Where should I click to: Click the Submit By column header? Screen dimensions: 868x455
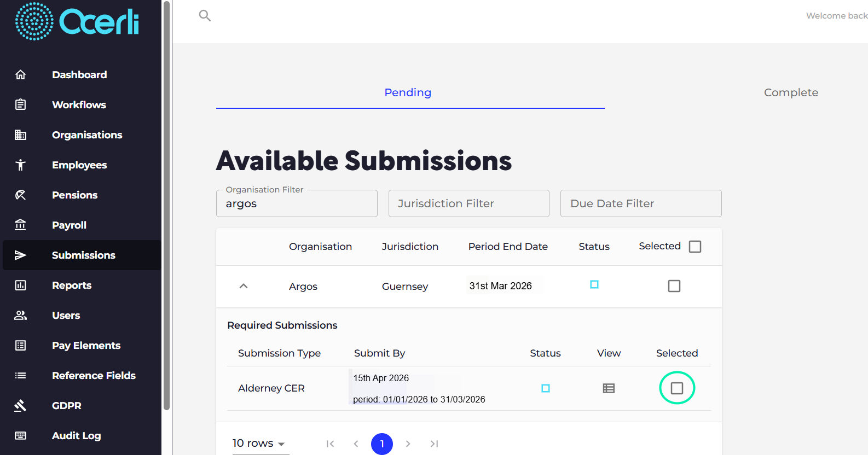click(379, 353)
